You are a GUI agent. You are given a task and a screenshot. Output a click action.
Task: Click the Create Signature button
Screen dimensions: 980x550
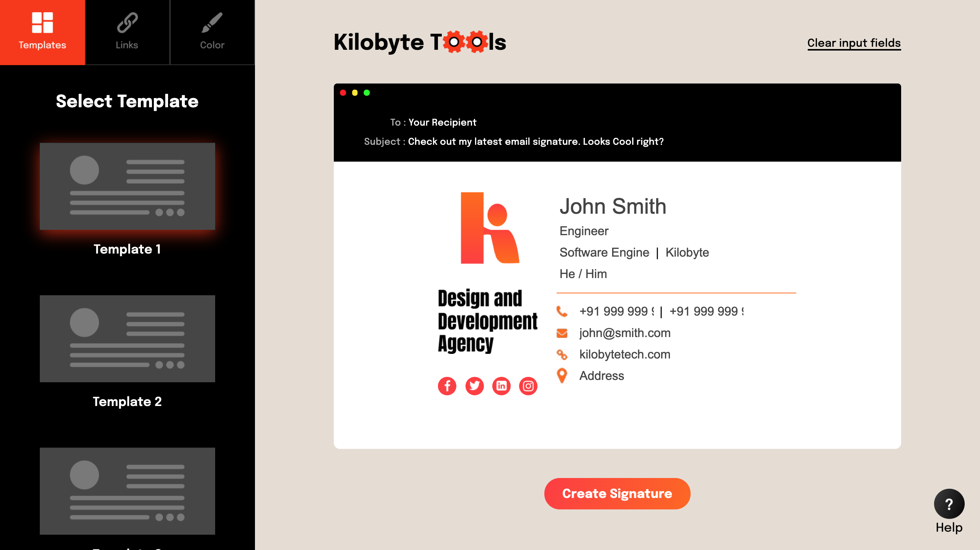click(x=617, y=494)
